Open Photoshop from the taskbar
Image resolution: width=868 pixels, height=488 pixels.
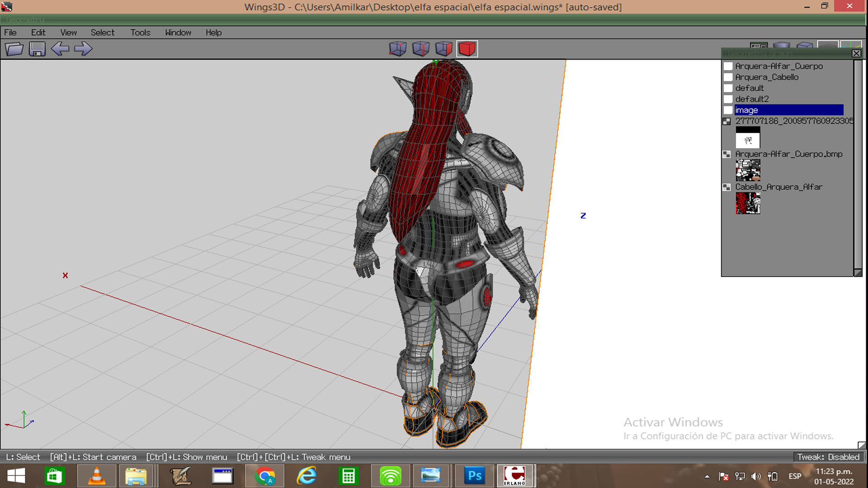coord(475,476)
